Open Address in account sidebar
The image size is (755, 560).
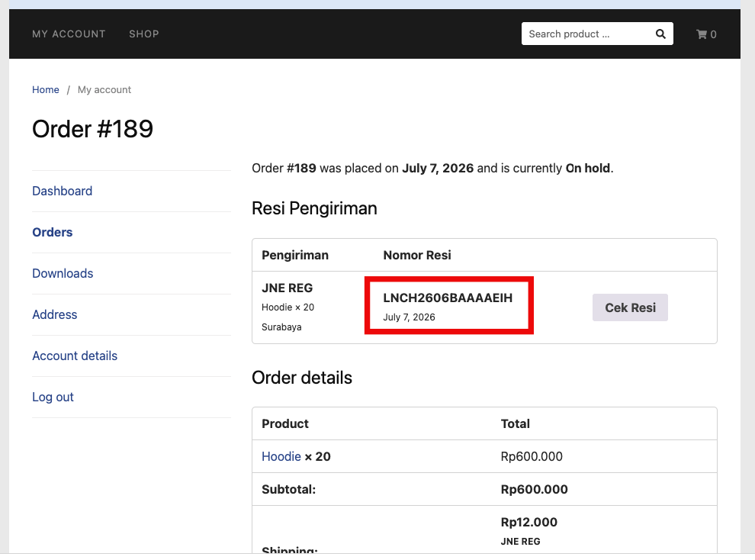54,314
